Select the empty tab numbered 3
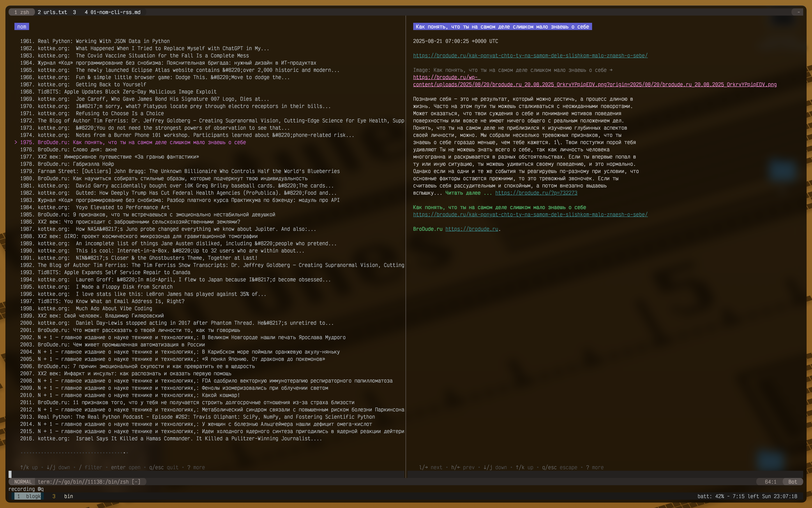 point(74,12)
